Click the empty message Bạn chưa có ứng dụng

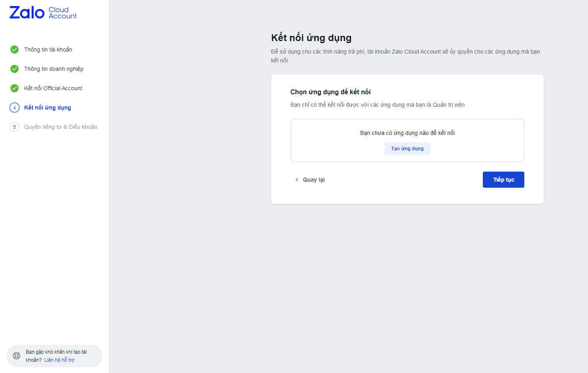407,133
